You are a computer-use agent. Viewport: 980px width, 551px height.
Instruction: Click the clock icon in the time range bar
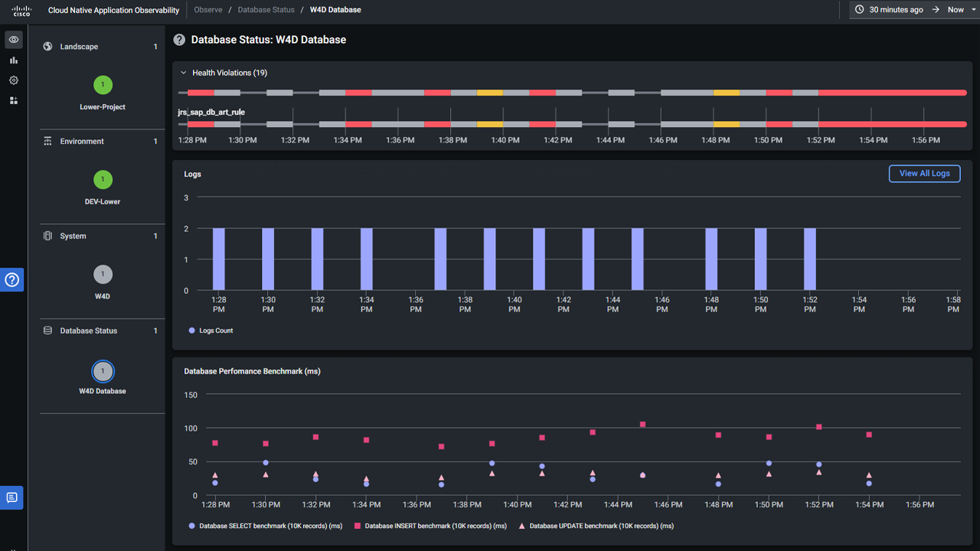pyautogui.click(x=859, y=9)
